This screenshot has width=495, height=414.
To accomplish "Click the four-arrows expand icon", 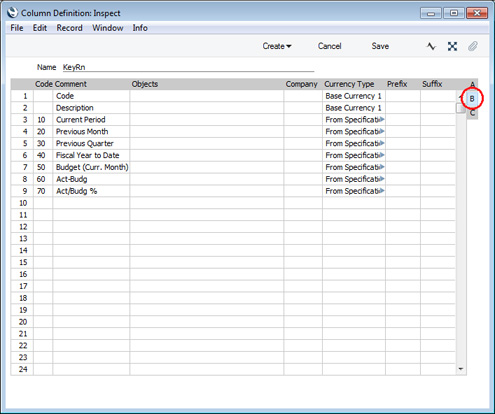I will (x=452, y=46).
